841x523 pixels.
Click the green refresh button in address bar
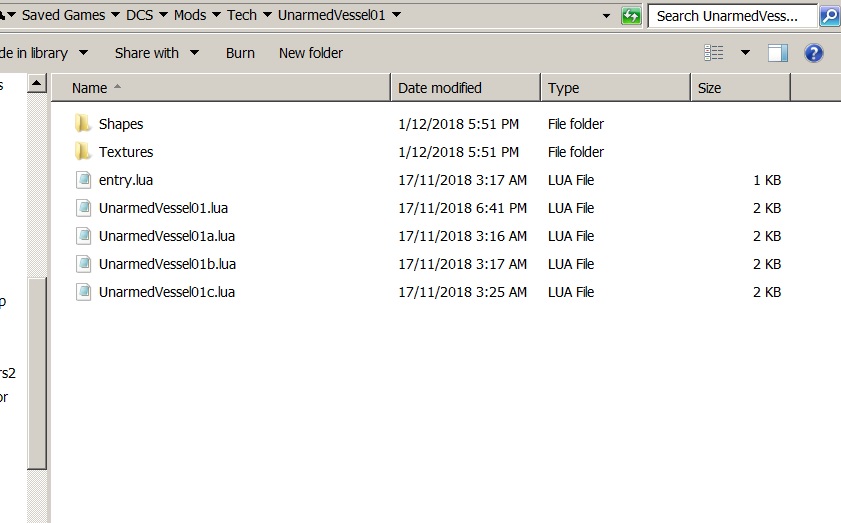tap(631, 16)
